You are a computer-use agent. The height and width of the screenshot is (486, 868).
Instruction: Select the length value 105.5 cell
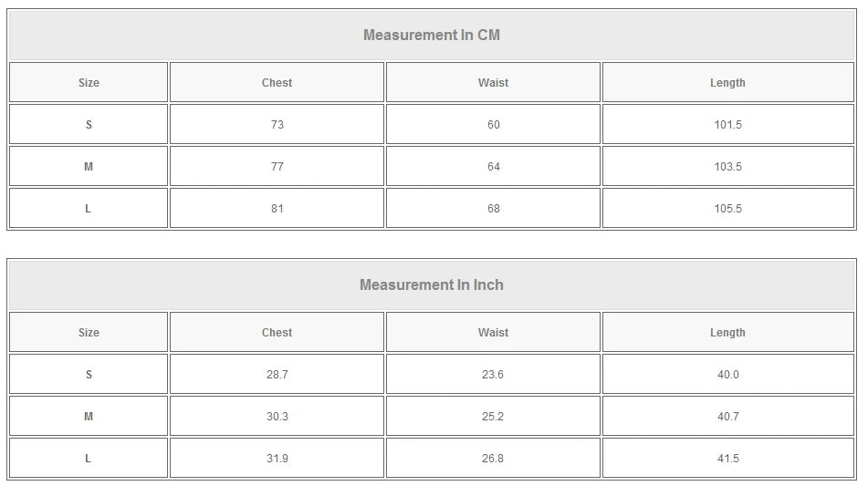tap(727, 209)
